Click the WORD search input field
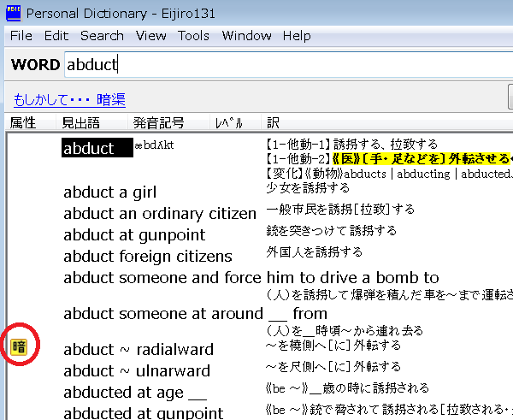 289,64
